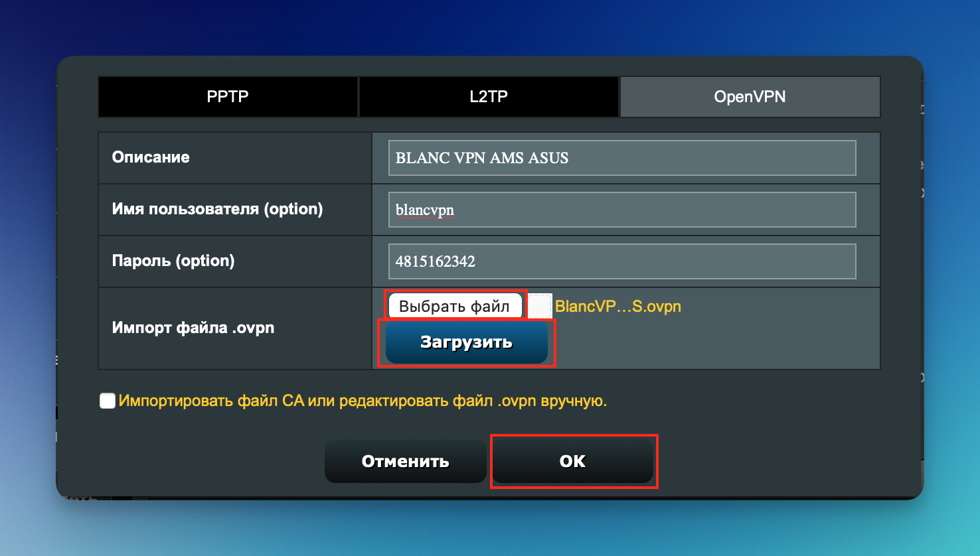Screen dimensions: 980x556
Task: Enable the import CA file checkbox
Action: coord(108,401)
